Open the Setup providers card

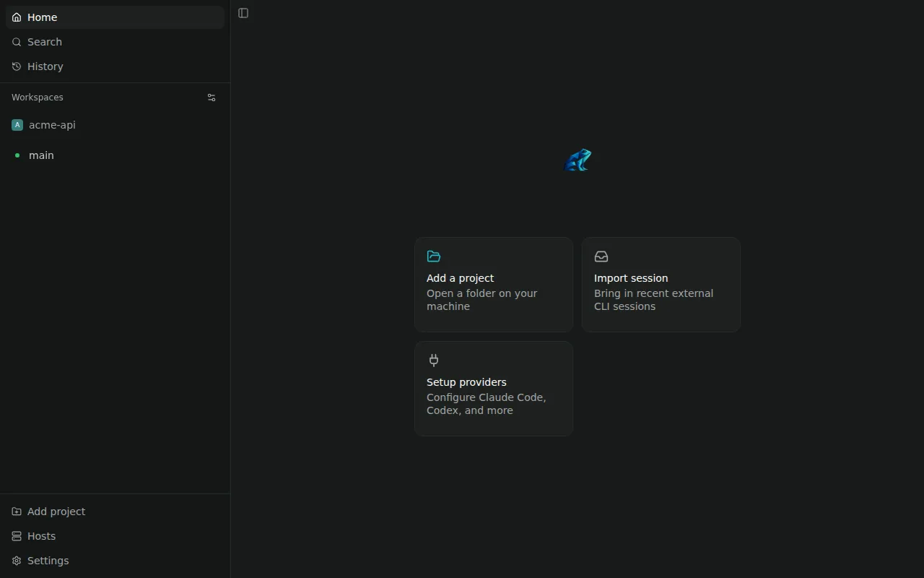(x=494, y=389)
